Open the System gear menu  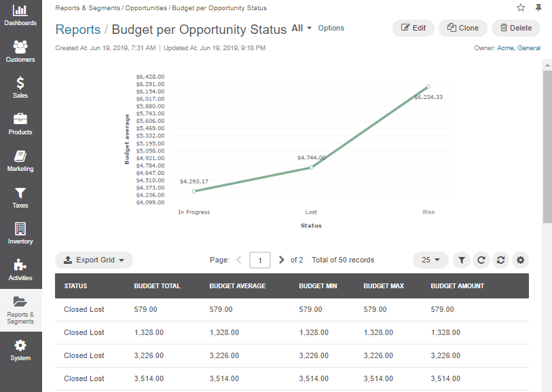click(x=20, y=346)
